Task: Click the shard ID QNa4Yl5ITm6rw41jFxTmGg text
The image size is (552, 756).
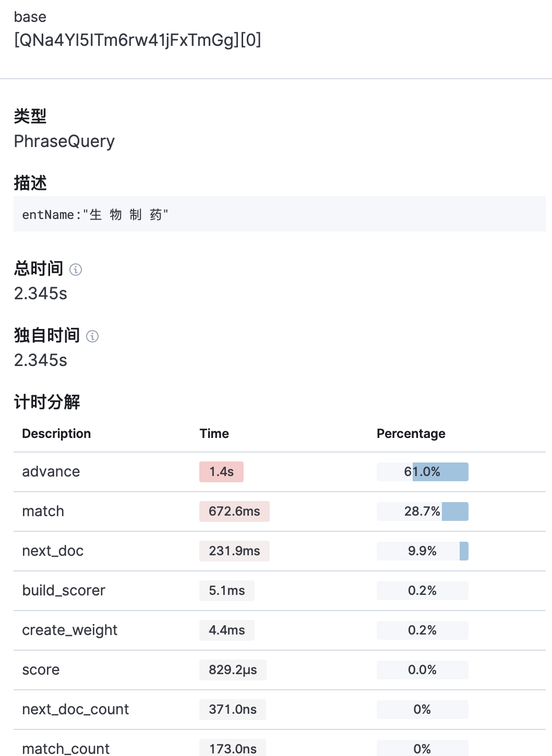Action: click(127, 40)
